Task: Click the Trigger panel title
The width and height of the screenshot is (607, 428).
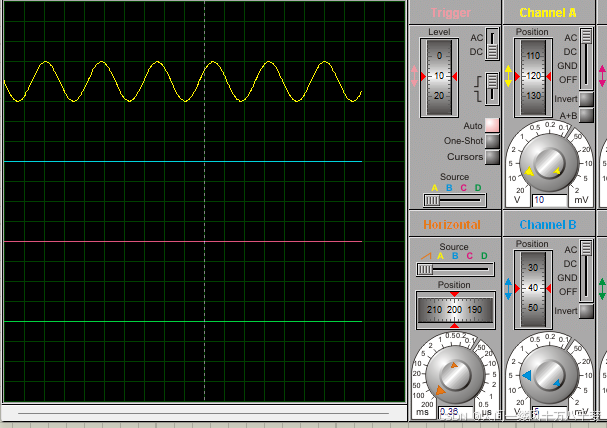Action: [x=451, y=13]
